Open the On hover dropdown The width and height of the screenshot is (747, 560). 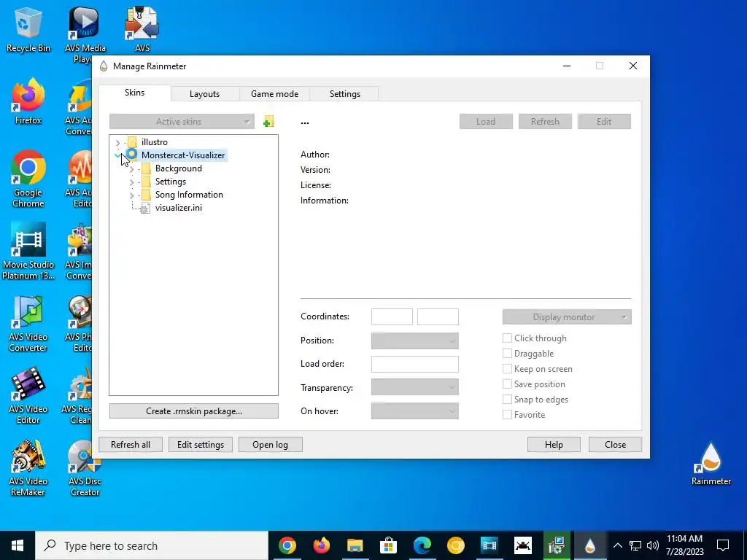tap(415, 411)
